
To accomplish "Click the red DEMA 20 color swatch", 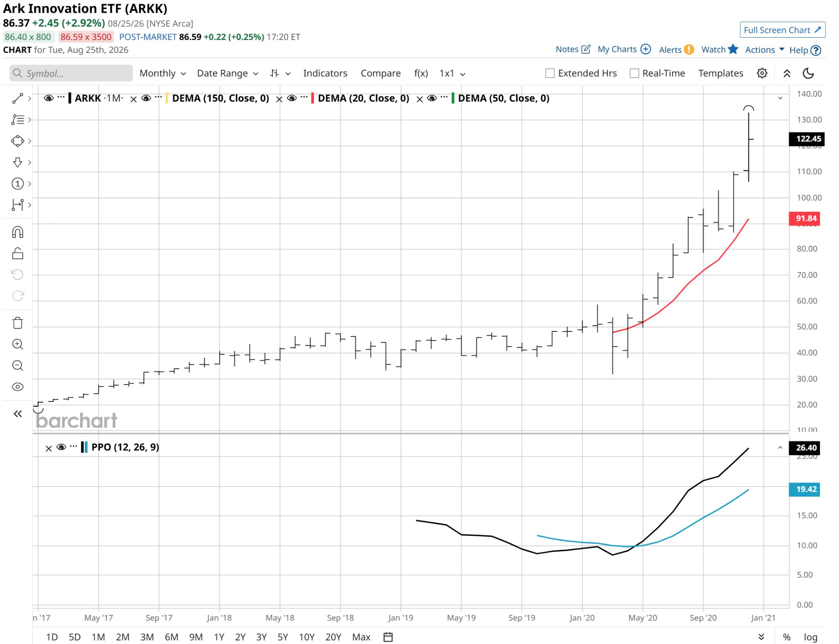I will (313, 98).
